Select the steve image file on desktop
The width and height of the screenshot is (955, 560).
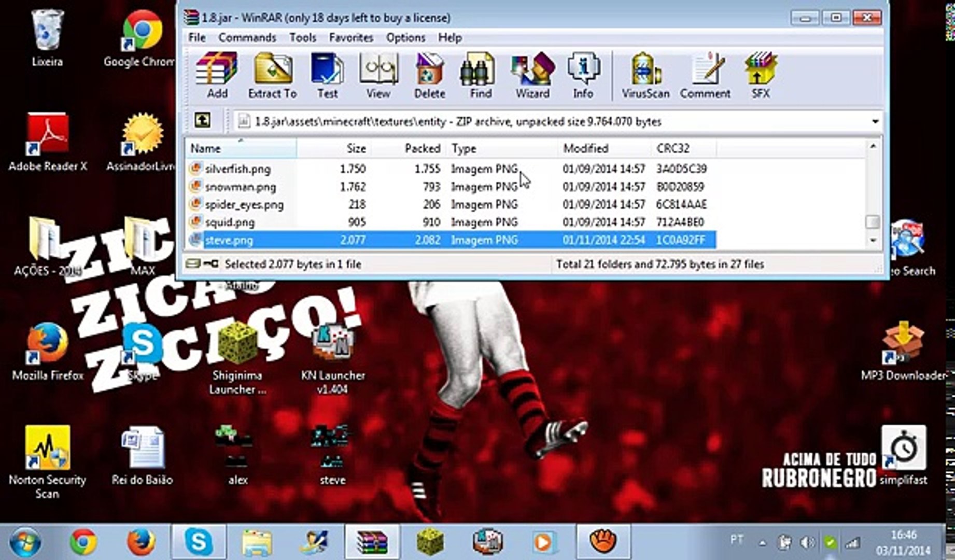pos(332,455)
